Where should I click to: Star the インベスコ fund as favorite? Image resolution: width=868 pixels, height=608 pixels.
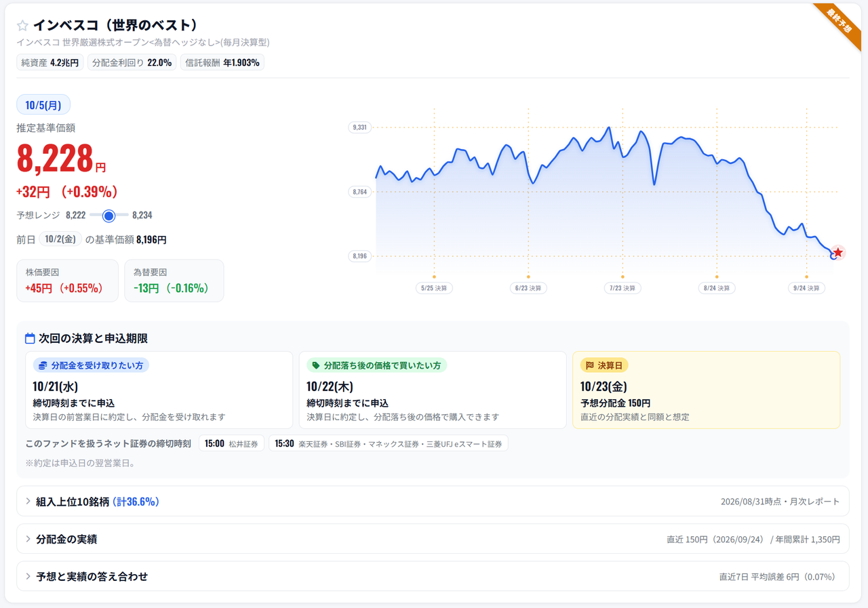tap(22, 26)
